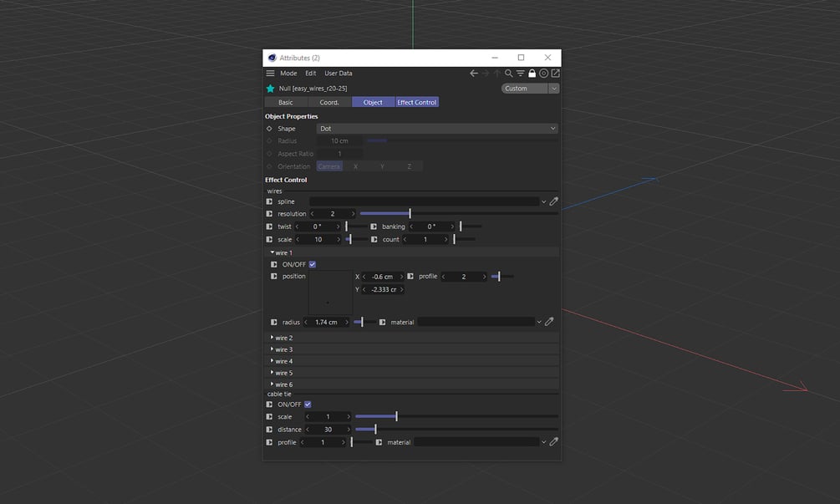
Task: Increase the count value with right arrow
Action: 445,239
